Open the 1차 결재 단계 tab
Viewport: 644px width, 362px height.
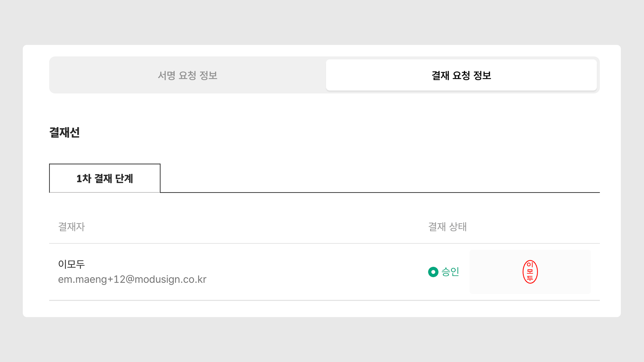pyautogui.click(x=105, y=178)
